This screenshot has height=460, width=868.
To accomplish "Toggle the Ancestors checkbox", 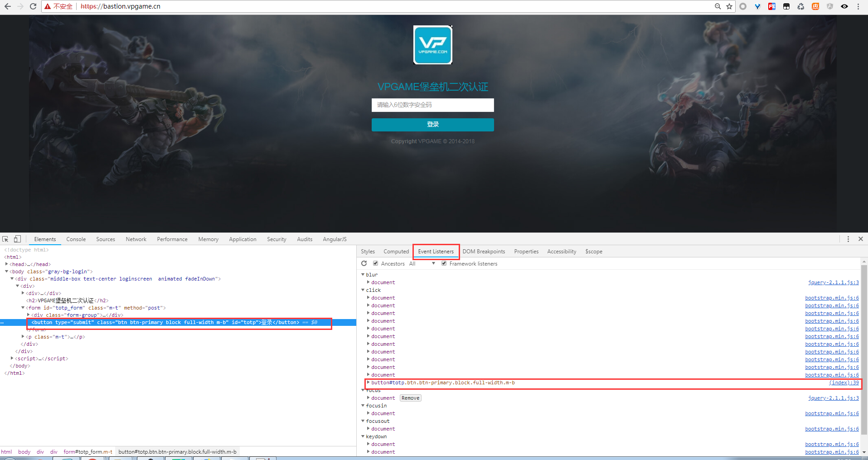I will click(x=375, y=263).
